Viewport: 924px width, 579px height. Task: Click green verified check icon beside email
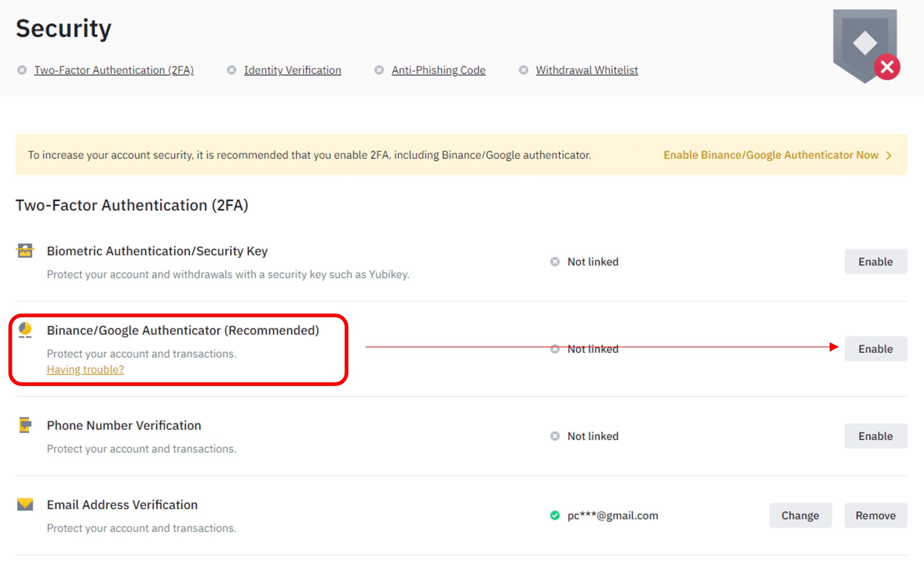tap(555, 515)
